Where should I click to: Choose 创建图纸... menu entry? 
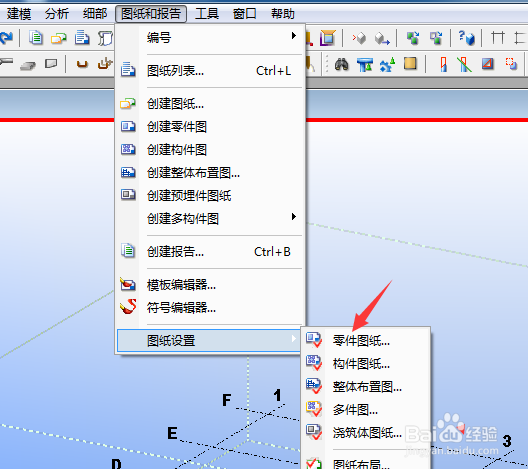pyautogui.click(x=210, y=104)
